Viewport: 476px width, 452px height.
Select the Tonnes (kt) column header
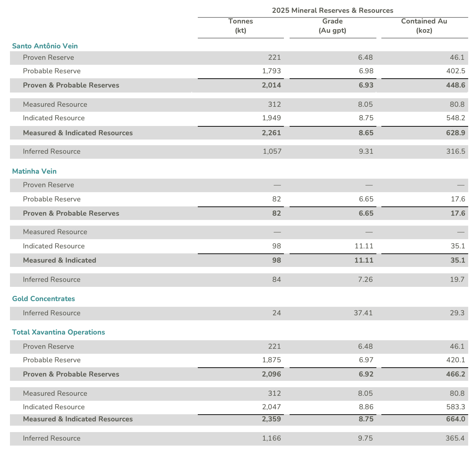point(240,26)
